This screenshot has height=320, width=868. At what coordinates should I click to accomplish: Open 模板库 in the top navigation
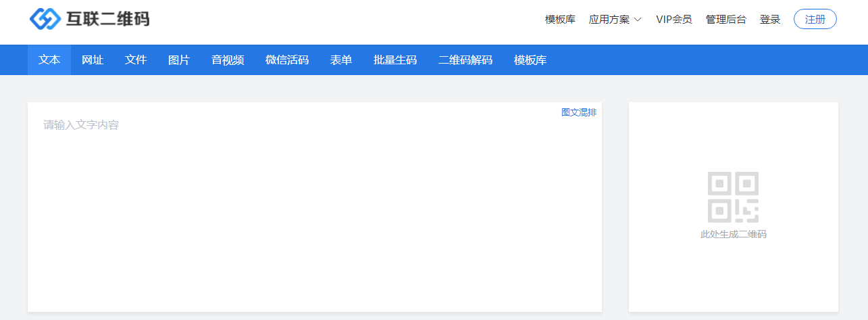[560, 20]
